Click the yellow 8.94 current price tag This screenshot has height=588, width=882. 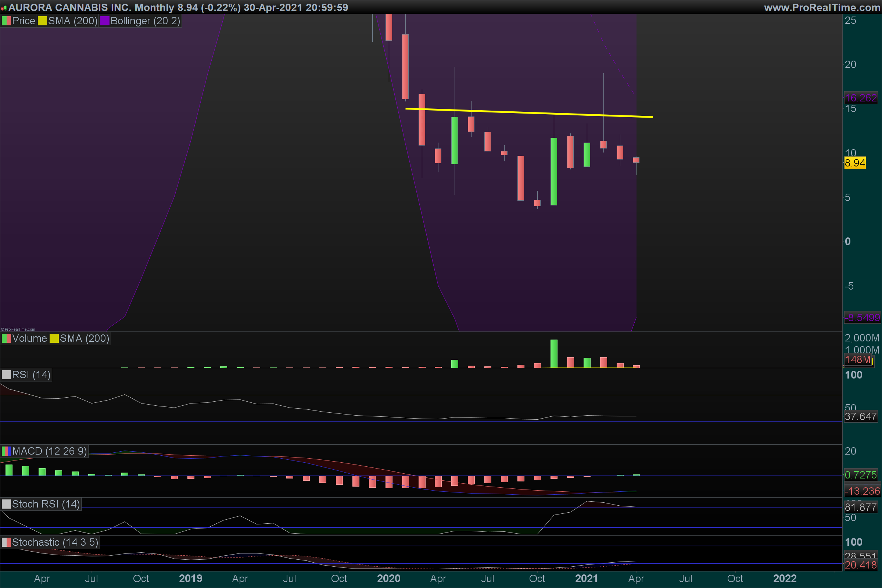855,163
